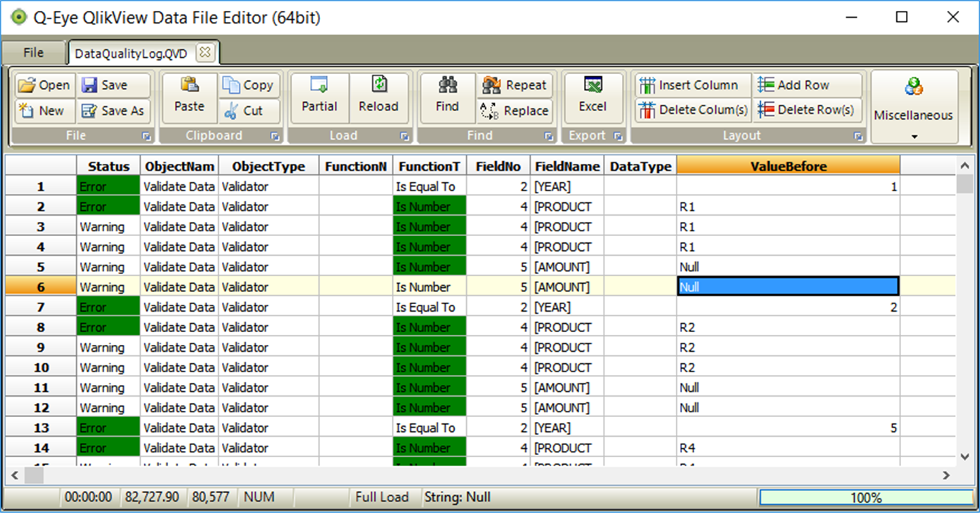Cut the selected cells
The width and height of the screenshot is (980, 513).
tap(249, 111)
